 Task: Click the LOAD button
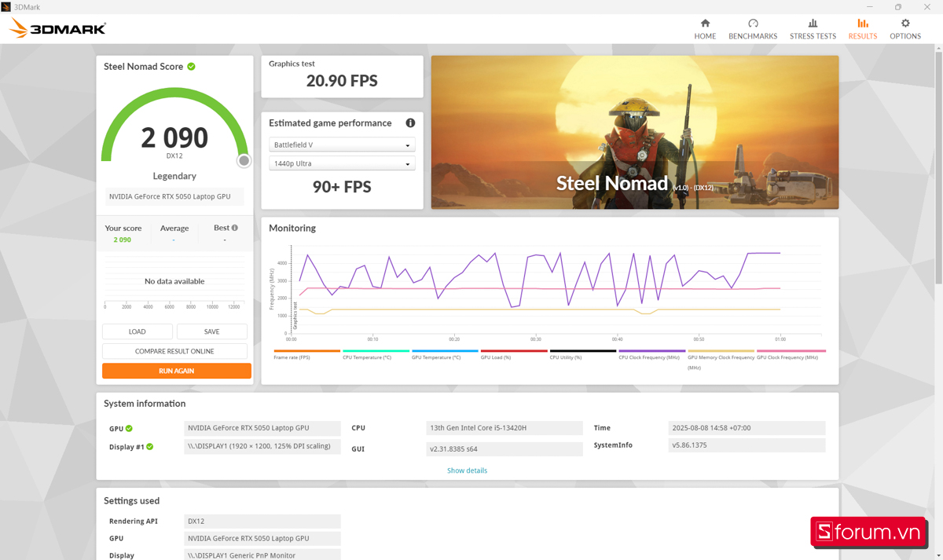138,331
